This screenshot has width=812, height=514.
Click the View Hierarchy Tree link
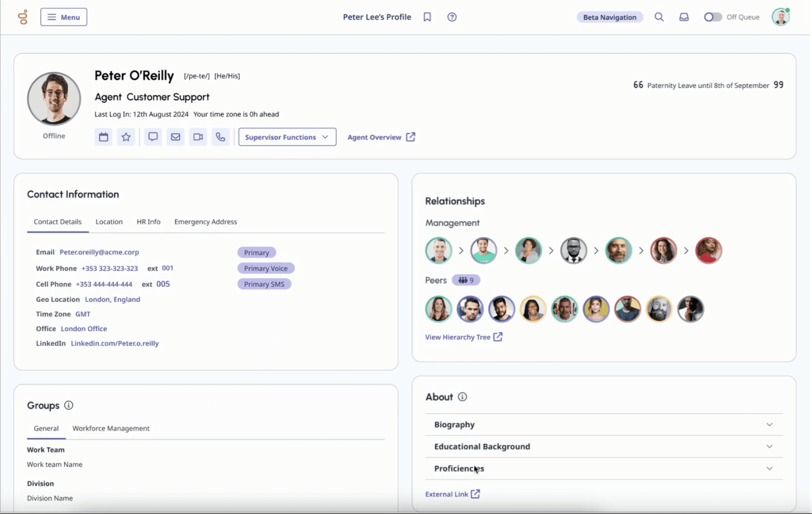point(463,337)
